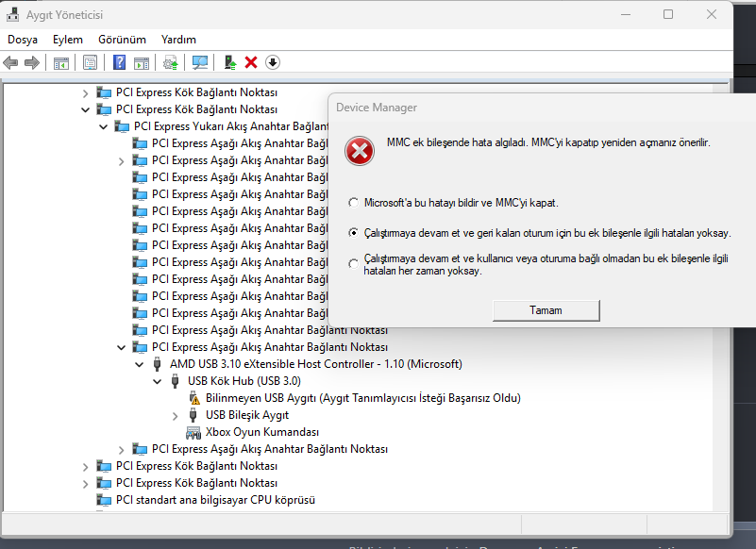
Task: Click the PCI Express Yukarı Akış Anahtar device icon
Action: point(122,126)
